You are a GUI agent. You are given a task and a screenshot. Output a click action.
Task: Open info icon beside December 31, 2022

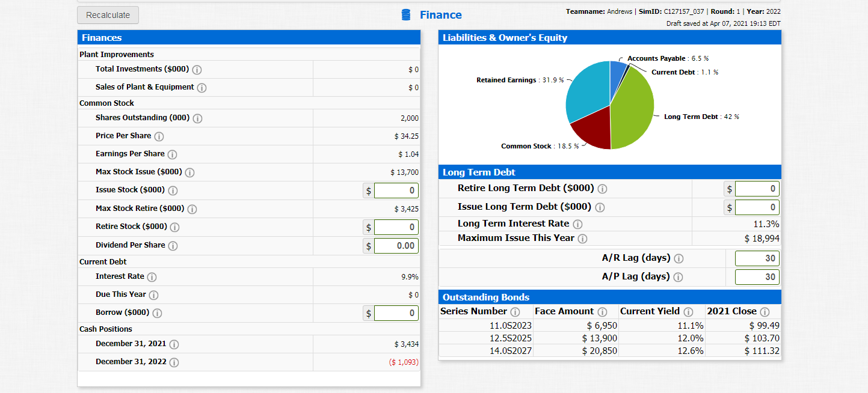point(174,362)
